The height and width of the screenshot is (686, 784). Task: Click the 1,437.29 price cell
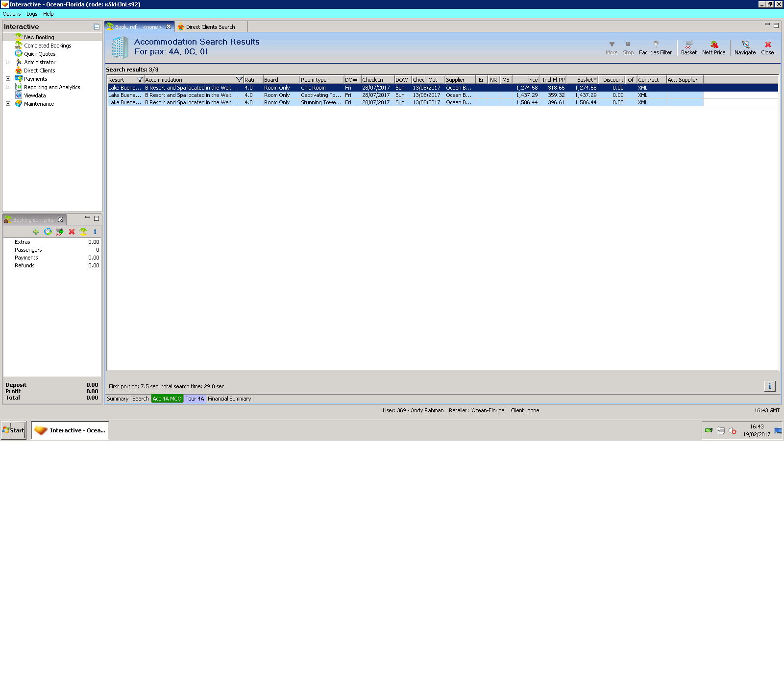tap(526, 95)
